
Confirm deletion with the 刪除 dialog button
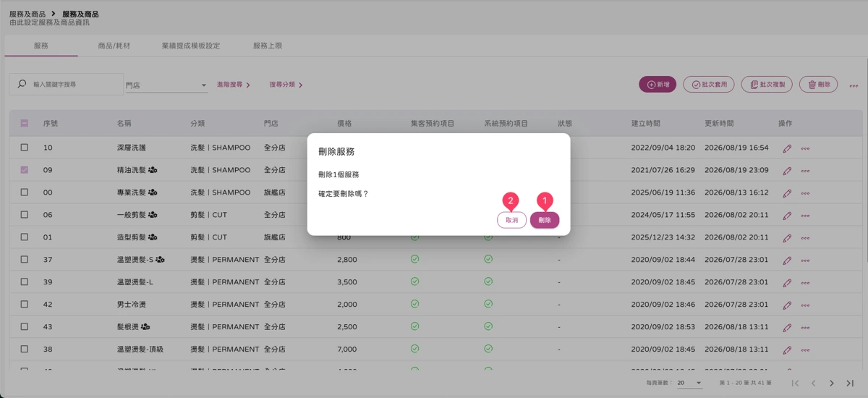(545, 220)
